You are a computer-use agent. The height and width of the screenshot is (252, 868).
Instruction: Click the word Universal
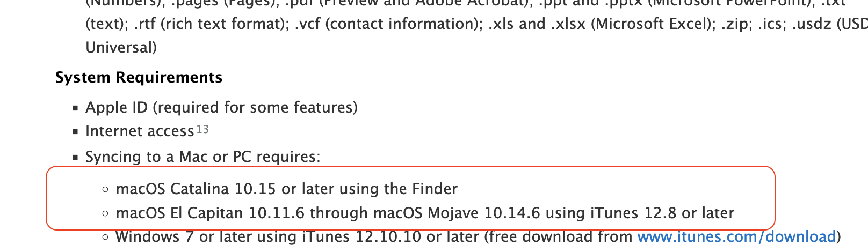[x=121, y=47]
